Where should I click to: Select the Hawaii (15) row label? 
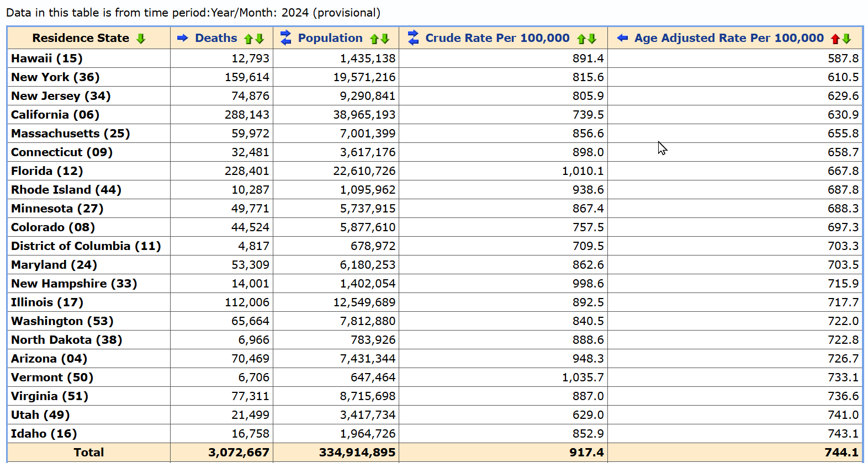tap(47, 58)
